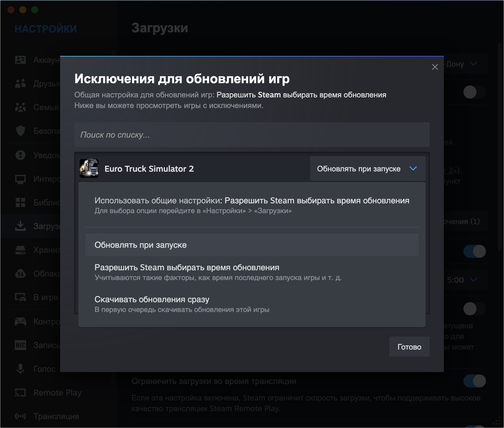Click the Downloads arrow icon
This screenshot has height=428, width=504.
point(20,226)
